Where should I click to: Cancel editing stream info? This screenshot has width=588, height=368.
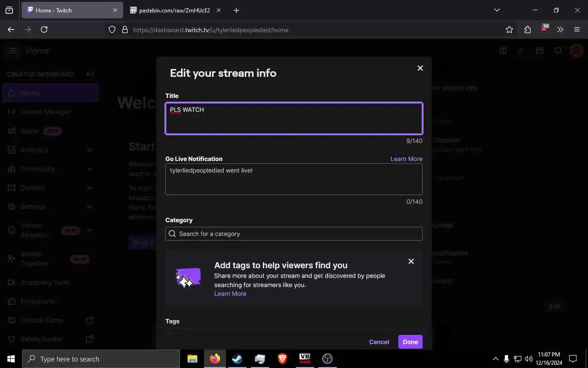tap(379, 342)
